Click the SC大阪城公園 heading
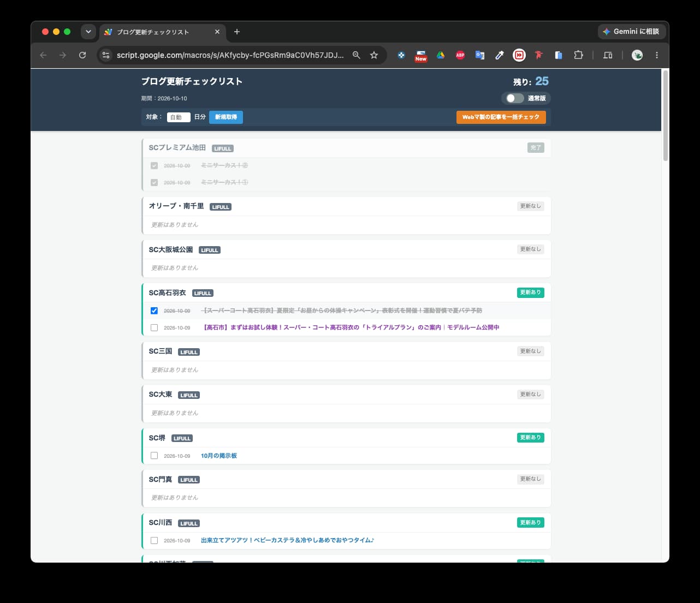The width and height of the screenshot is (700, 603). (170, 249)
